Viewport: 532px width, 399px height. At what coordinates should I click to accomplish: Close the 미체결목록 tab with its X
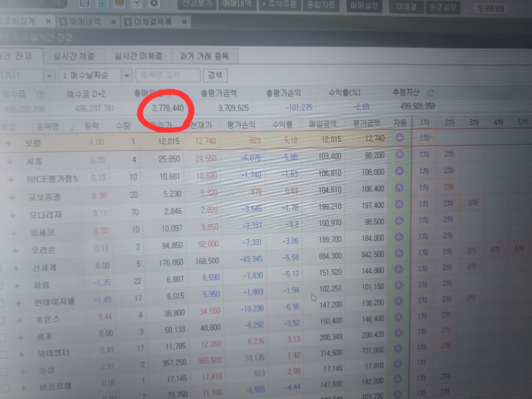[183, 22]
